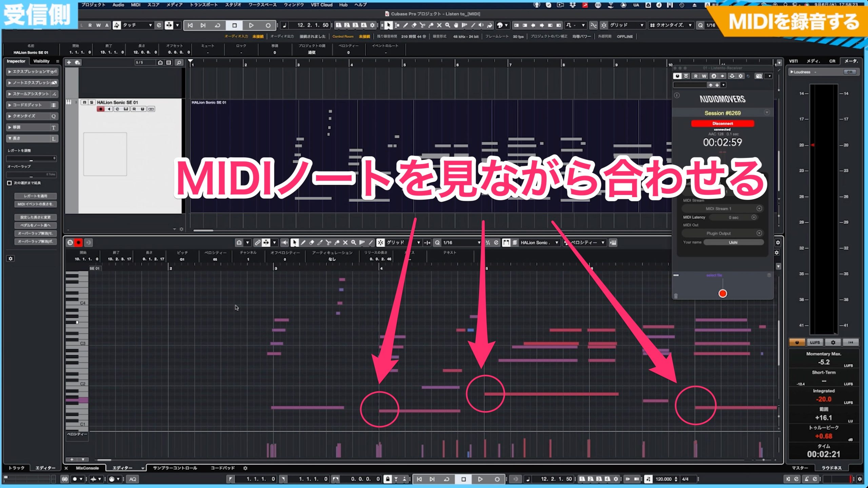Select the Object Selection arrow tool in main toolbar
This screenshot has width=868, height=488.
[x=389, y=25]
